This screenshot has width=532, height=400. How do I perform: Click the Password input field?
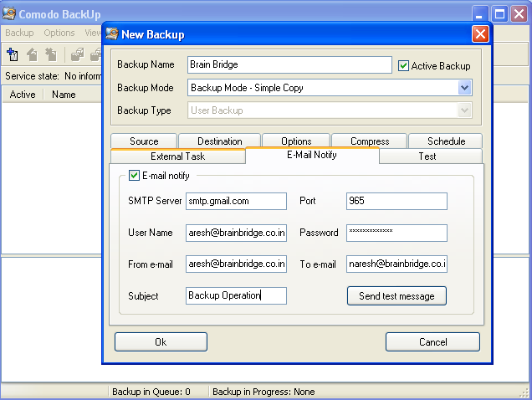coord(396,233)
